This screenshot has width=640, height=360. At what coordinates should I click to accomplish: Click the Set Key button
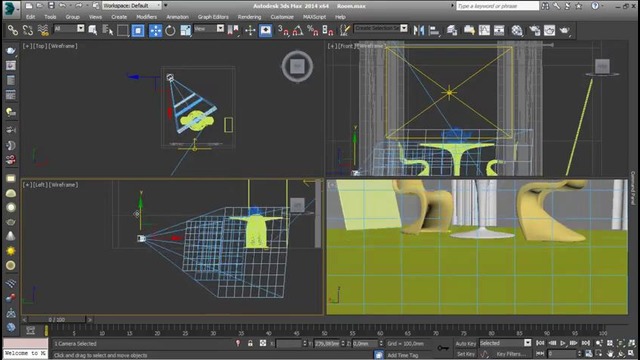465,354
